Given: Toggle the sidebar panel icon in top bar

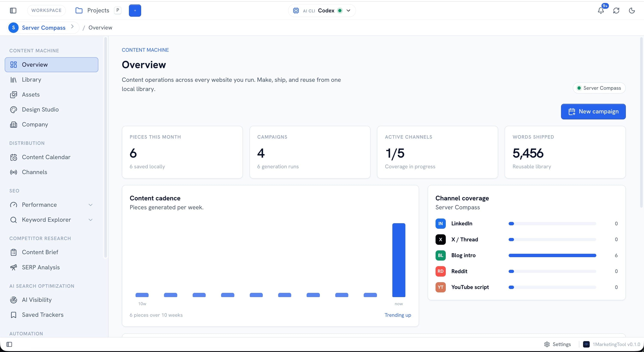Looking at the screenshot, I should tap(13, 10).
